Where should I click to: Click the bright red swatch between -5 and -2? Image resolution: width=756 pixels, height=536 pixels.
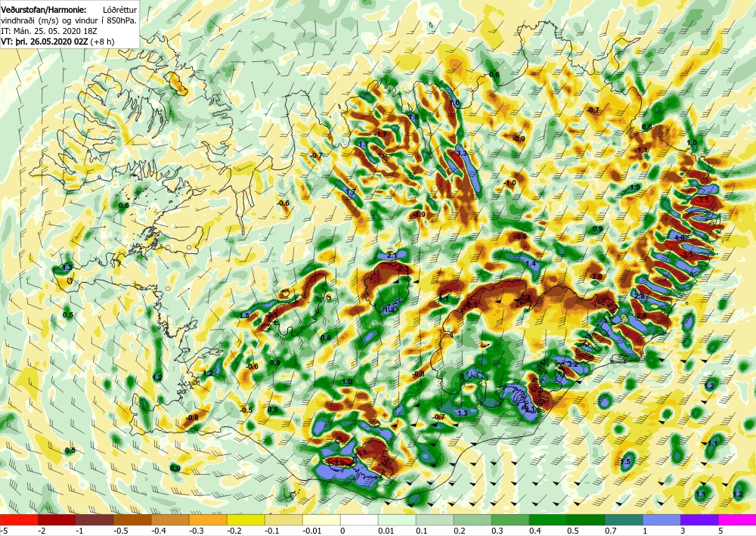tap(19, 520)
